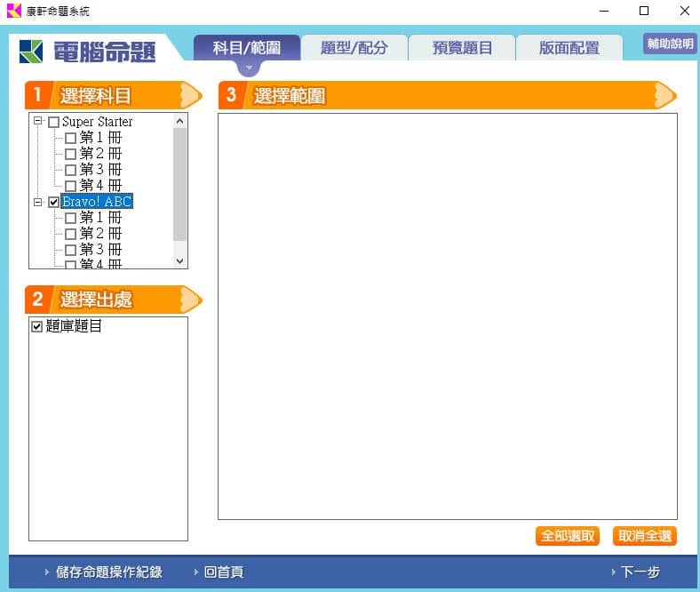Click the 選擇範圍 list area
This screenshot has height=592, width=700.
click(448, 316)
